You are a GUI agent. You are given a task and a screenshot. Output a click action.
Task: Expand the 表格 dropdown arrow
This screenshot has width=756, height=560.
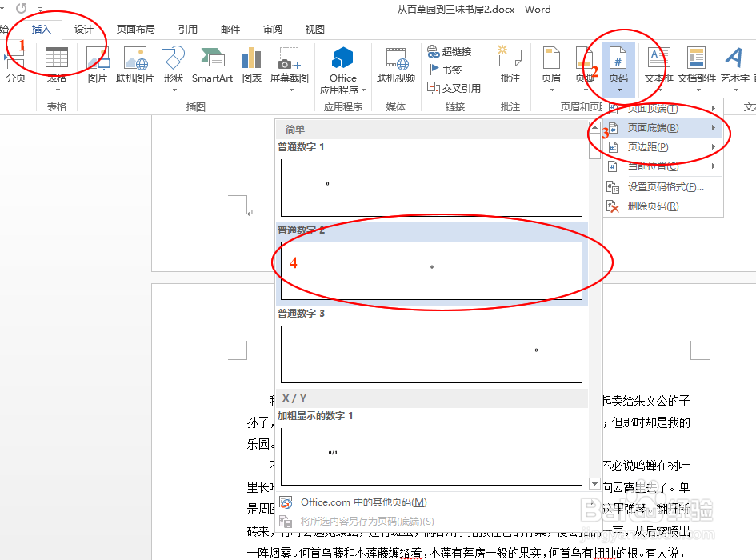pyautogui.click(x=56, y=88)
